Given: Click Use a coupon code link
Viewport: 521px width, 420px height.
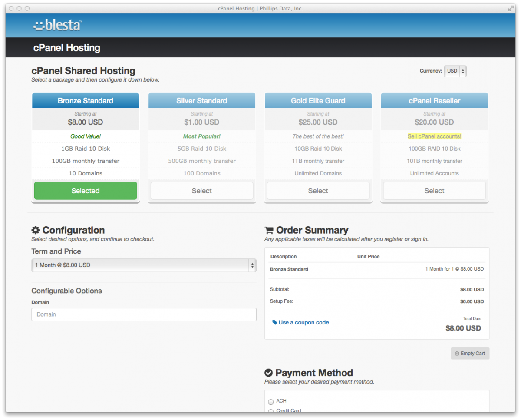Looking at the screenshot, I should pos(303,322).
